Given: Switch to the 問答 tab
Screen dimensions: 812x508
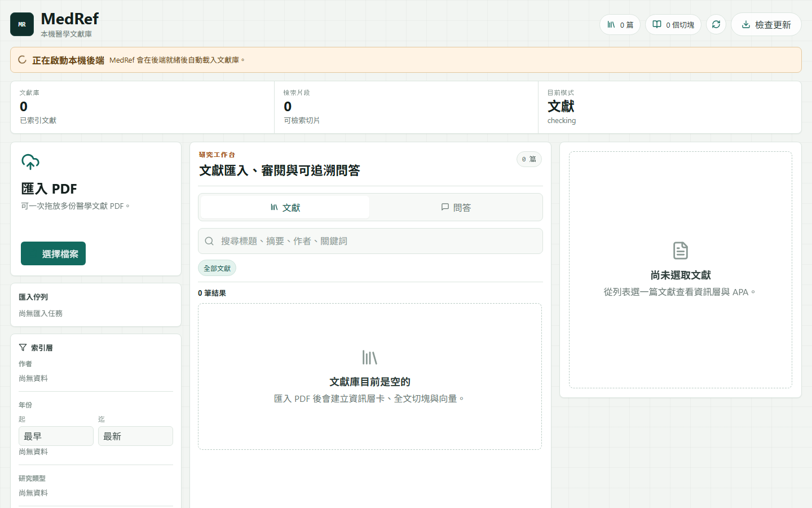Looking at the screenshot, I should pyautogui.click(x=456, y=207).
